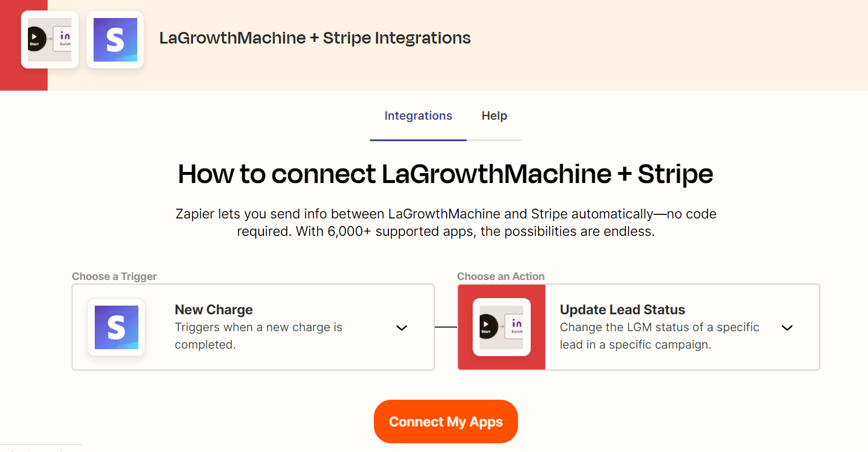Screen dimensions: 868x452
Task: Click the LaGrowthMachine logo in the header
Action: click(x=49, y=40)
